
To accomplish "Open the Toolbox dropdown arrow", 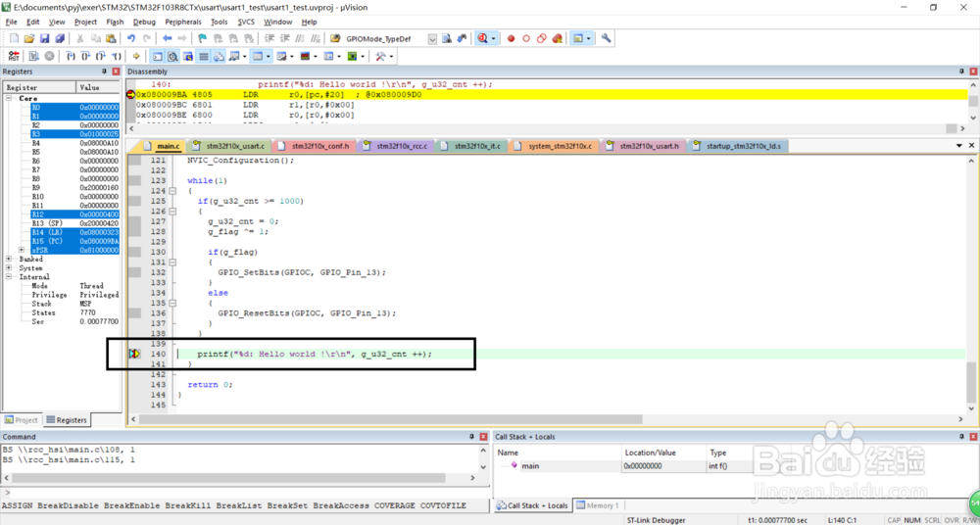I will click(392, 56).
